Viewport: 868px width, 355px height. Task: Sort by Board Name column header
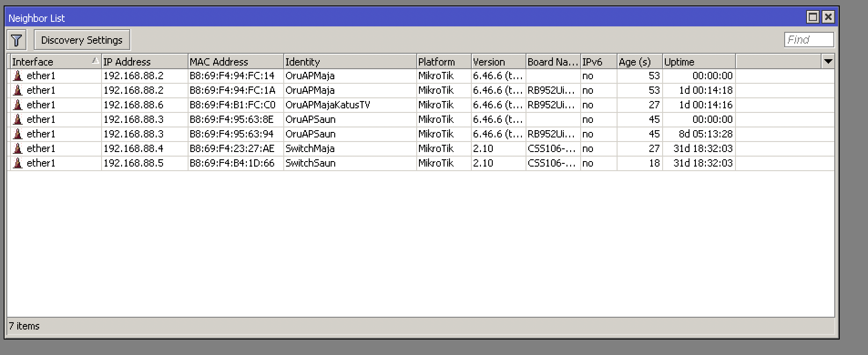553,62
